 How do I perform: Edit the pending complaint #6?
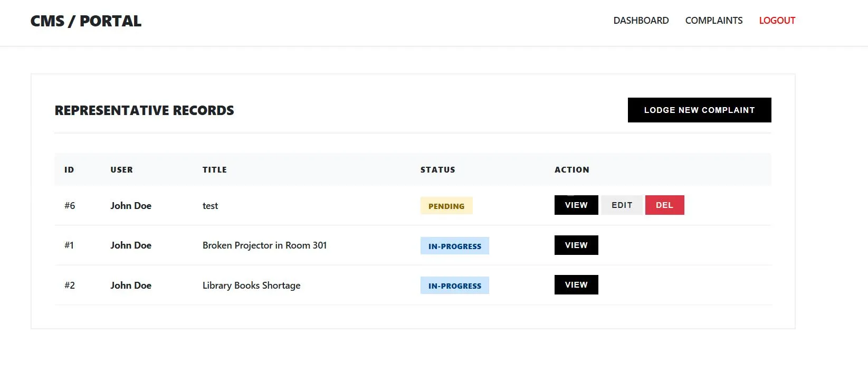(622, 205)
